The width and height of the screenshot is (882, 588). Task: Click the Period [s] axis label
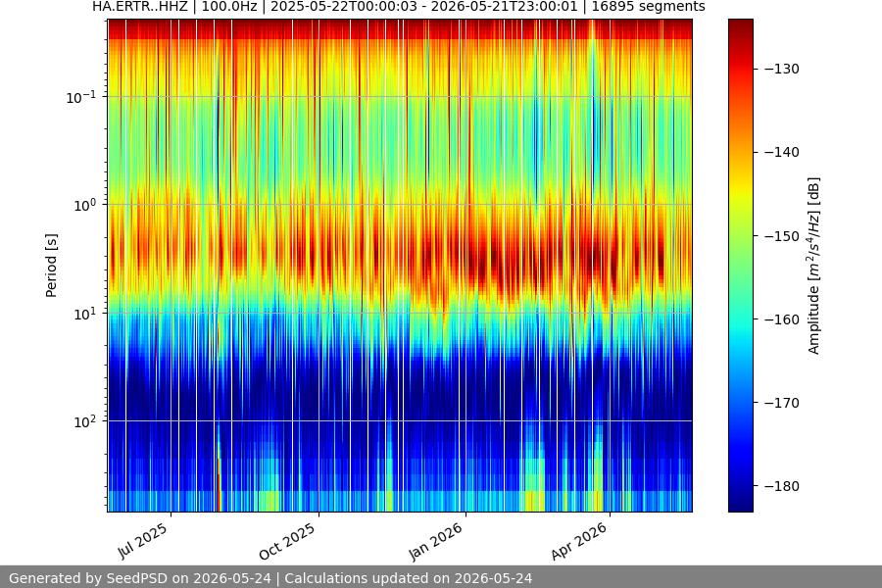tap(51, 265)
